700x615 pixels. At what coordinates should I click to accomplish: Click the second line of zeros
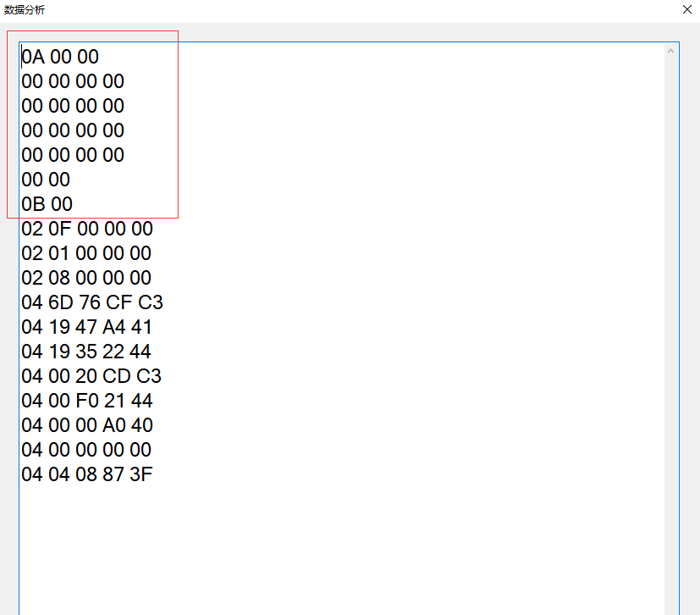73,106
